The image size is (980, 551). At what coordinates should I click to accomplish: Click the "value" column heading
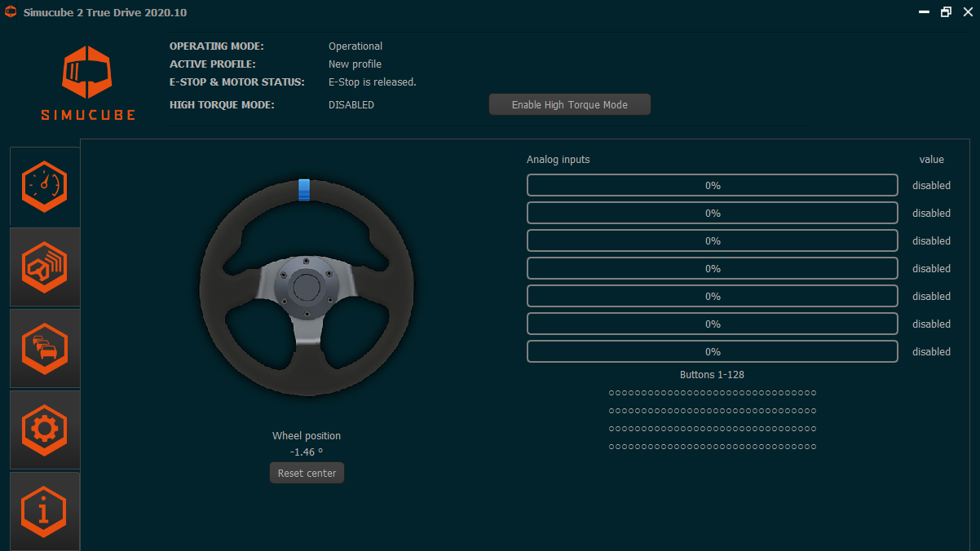[x=932, y=160]
